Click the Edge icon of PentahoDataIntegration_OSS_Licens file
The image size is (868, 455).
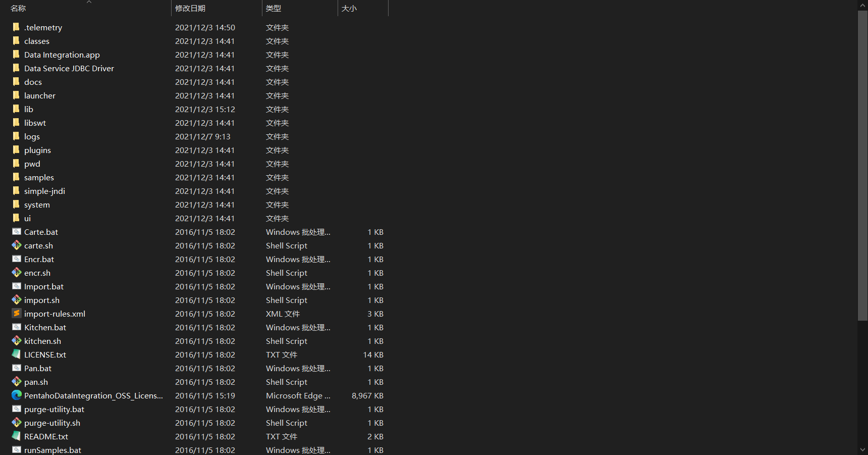click(x=17, y=395)
